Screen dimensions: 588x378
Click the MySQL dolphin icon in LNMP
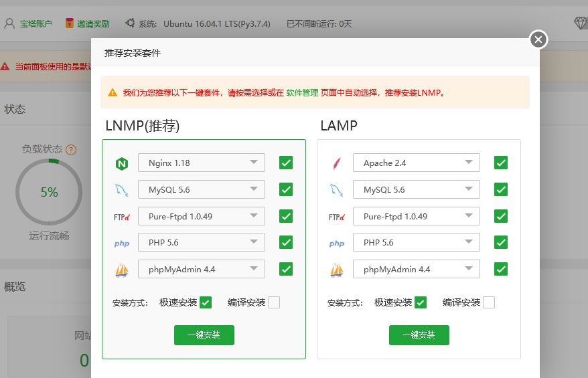point(121,190)
